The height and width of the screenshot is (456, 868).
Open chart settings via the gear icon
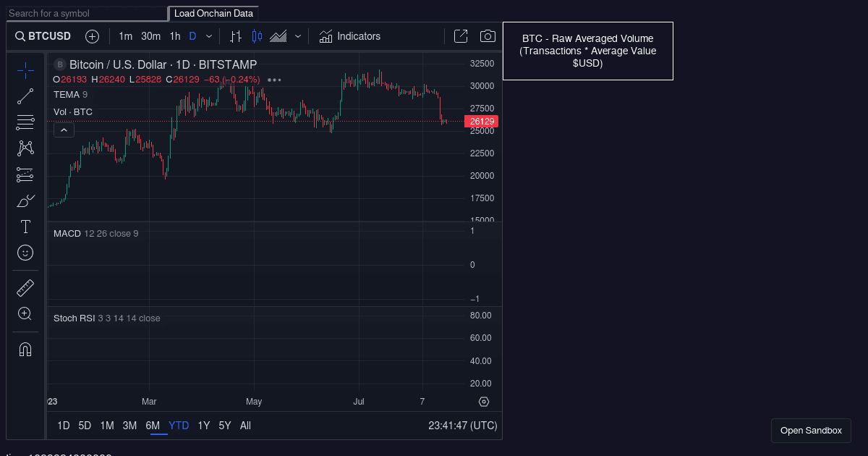483,401
